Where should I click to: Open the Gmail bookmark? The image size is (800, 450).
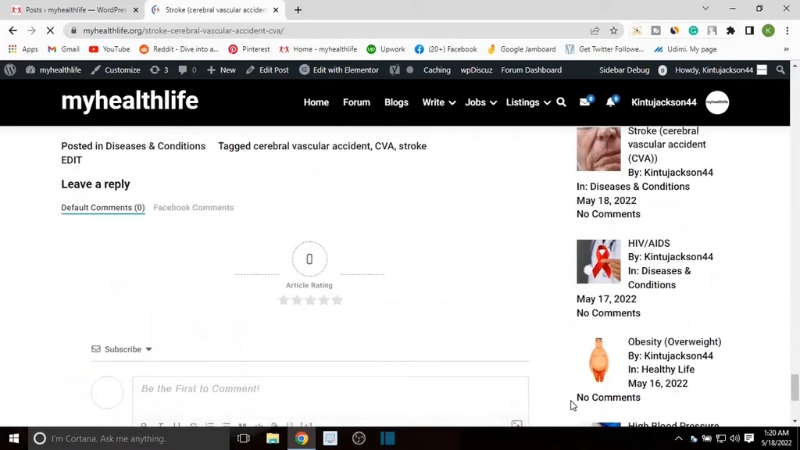[63, 49]
